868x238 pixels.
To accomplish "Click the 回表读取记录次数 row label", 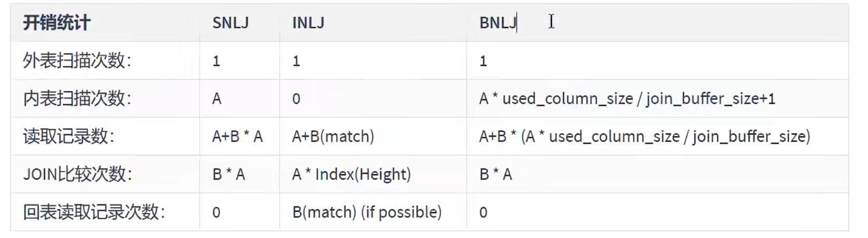I will pos(94,212).
